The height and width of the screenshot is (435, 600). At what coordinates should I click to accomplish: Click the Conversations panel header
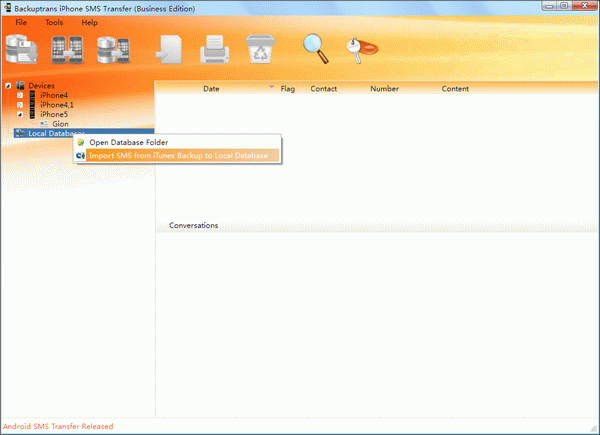(x=194, y=225)
